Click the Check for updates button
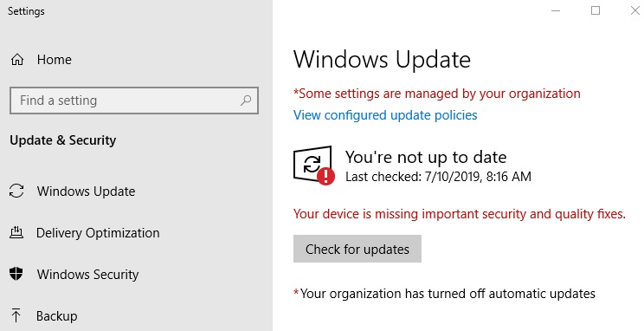The height and width of the screenshot is (331, 644). (357, 249)
